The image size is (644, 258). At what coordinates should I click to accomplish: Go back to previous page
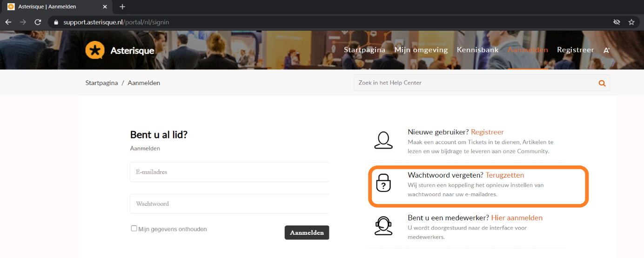[x=8, y=22]
